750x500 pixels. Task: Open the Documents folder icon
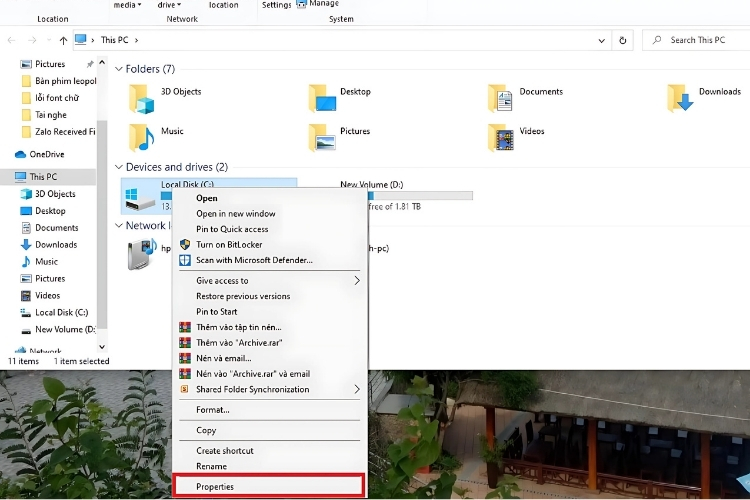point(502,97)
